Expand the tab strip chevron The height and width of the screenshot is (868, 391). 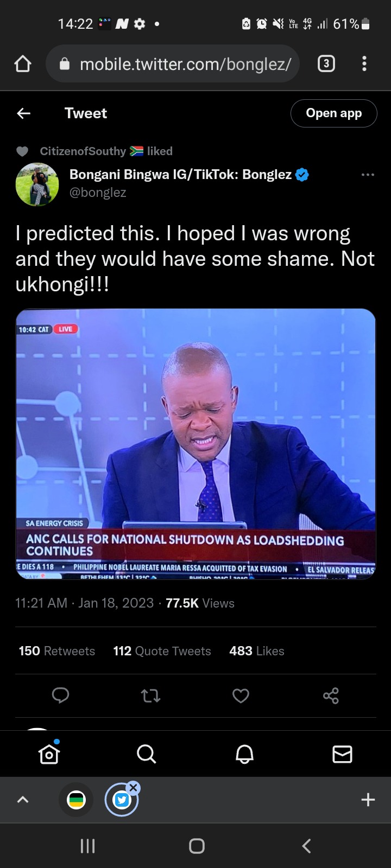[23, 800]
